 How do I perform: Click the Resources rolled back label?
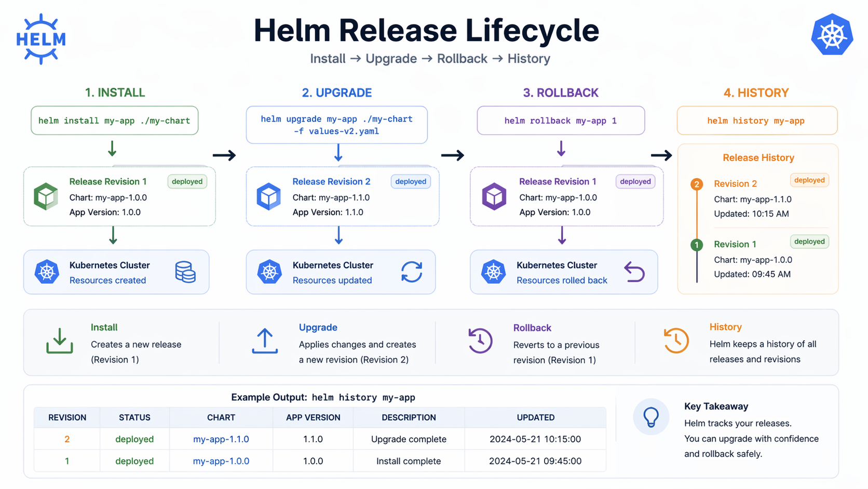[562, 280]
